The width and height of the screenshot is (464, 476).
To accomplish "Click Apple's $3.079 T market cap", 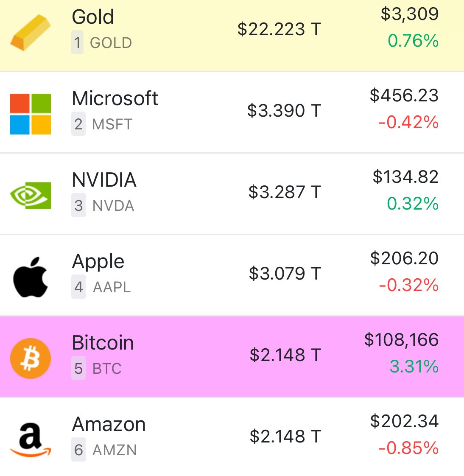I will tap(285, 274).
